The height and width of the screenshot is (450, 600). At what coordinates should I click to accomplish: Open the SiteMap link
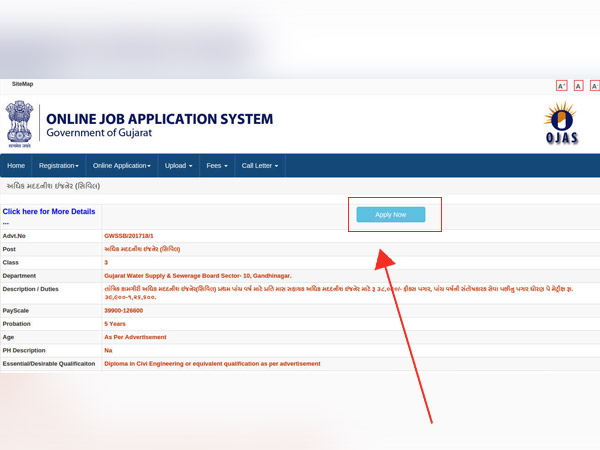(x=23, y=84)
